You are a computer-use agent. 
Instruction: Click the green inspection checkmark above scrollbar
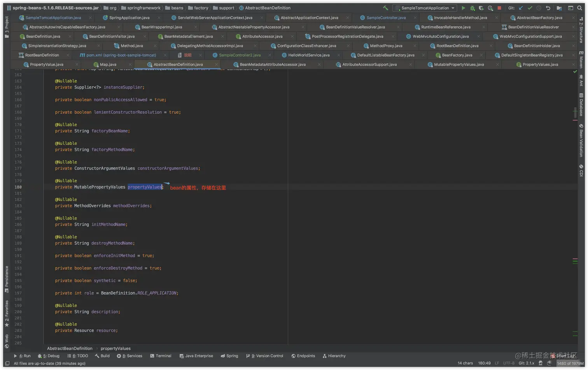[x=575, y=72]
